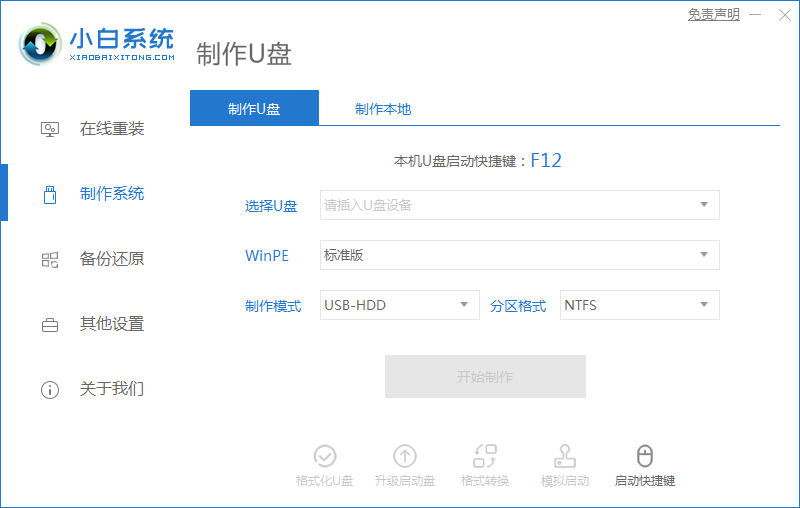This screenshot has height=508, width=800.
Task: Open 其他设置 section
Action: coord(112,324)
